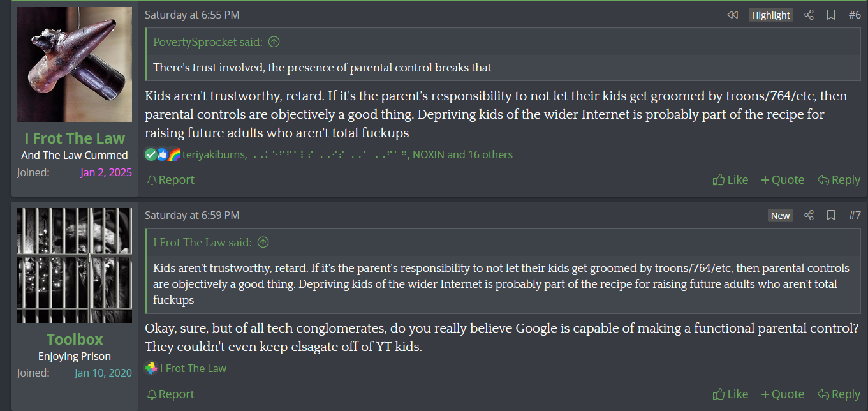
Task: Click the rewind icon on post #6
Action: coord(732,15)
